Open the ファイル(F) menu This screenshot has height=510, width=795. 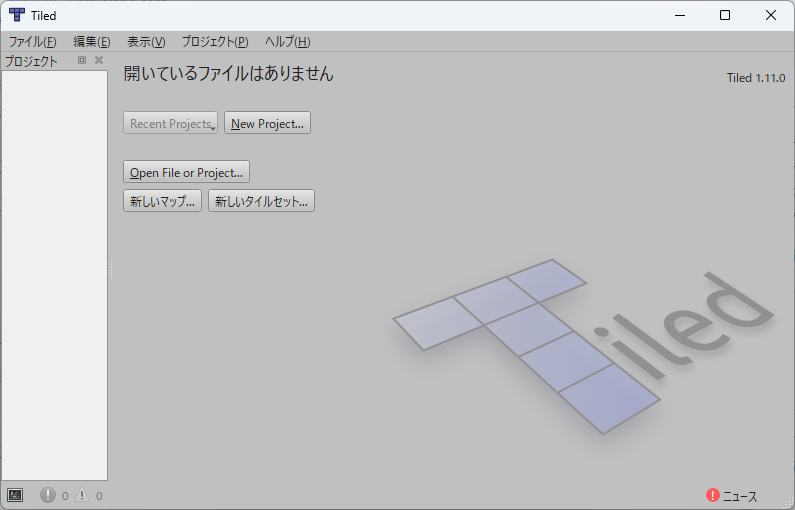click(32, 42)
